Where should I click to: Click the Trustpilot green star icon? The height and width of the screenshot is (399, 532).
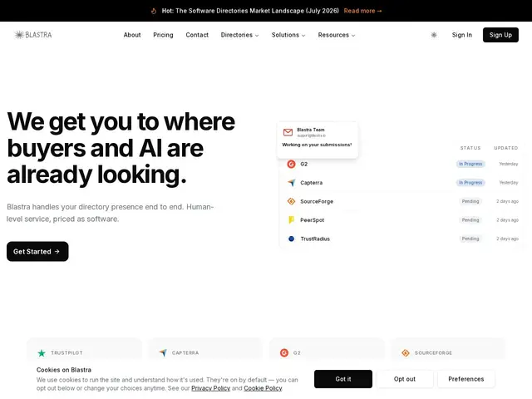(x=42, y=353)
